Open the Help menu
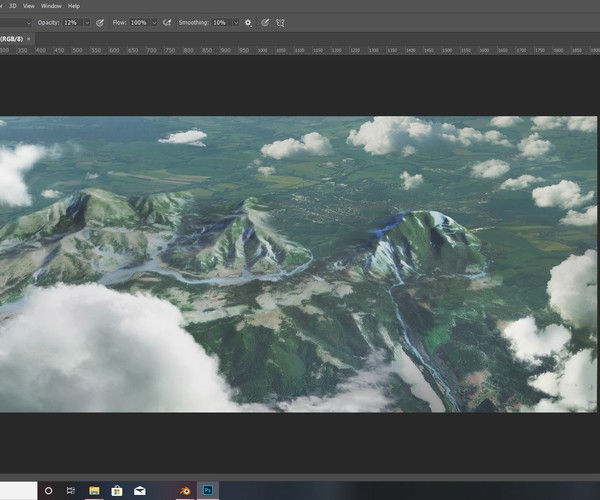Viewport: 600px width, 500px height. 73,6
